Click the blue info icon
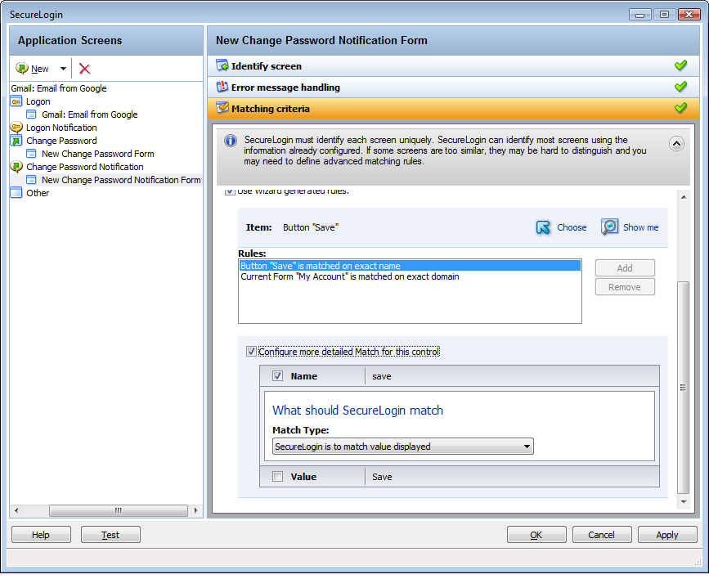709x588 pixels. [x=231, y=141]
